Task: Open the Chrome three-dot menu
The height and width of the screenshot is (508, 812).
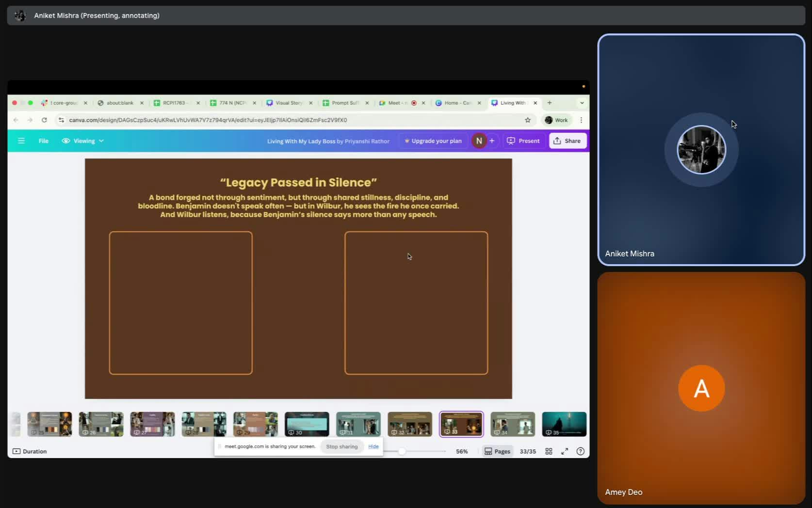Action: click(x=581, y=120)
